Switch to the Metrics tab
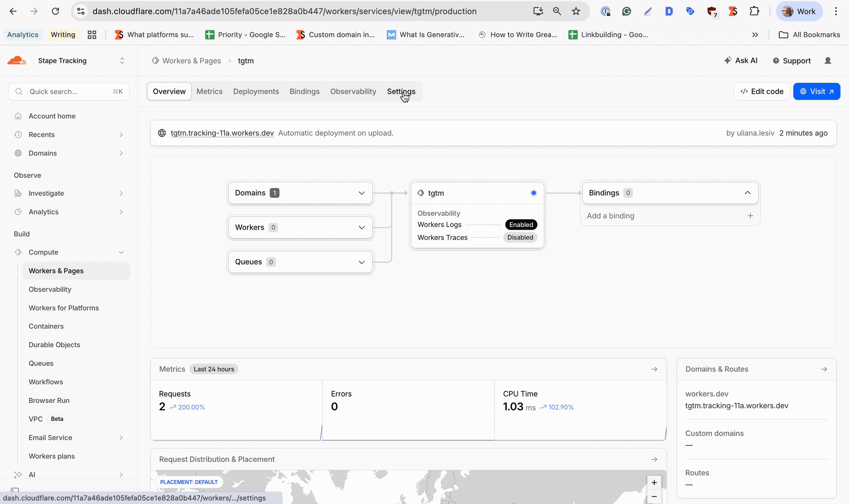The width and height of the screenshot is (849, 504). pos(209,91)
